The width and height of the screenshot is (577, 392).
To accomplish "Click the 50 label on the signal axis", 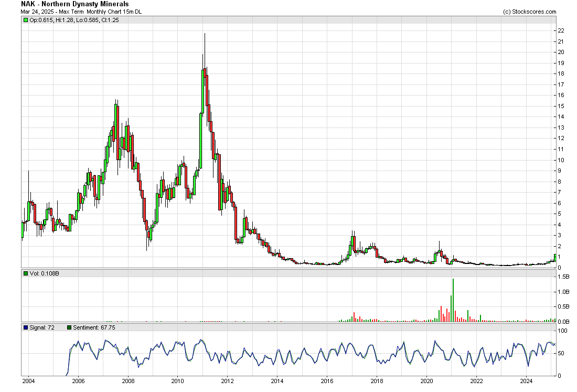I will point(561,353).
